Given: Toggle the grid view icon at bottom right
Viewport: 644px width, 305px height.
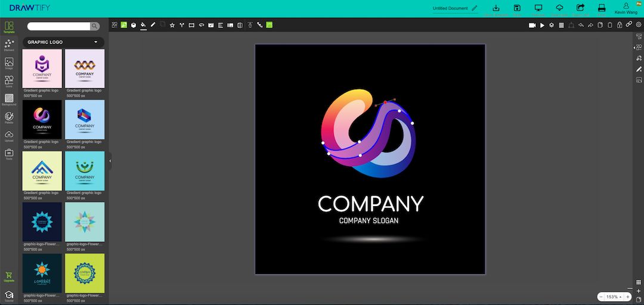Looking at the screenshot, I should click(639, 282).
